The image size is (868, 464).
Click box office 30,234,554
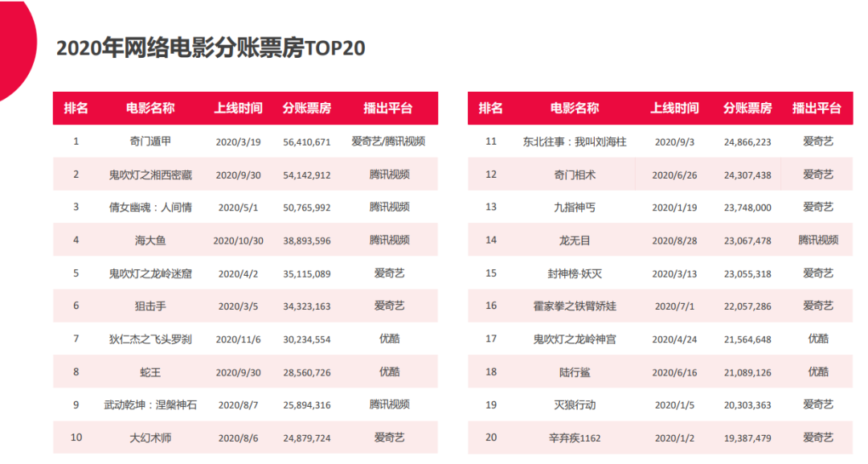click(307, 339)
